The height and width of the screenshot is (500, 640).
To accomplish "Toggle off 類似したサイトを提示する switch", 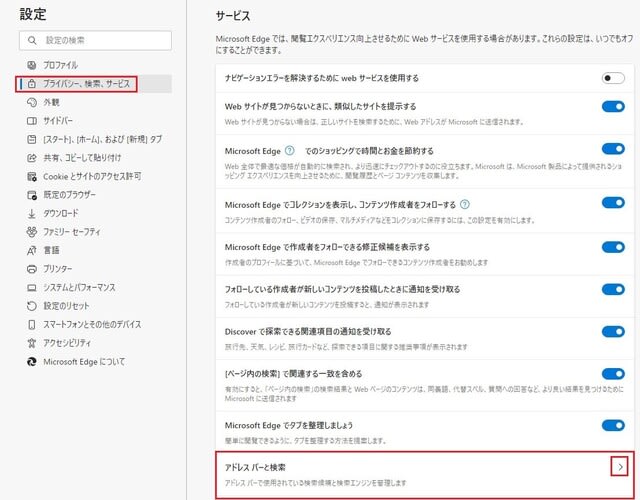I will [613, 107].
